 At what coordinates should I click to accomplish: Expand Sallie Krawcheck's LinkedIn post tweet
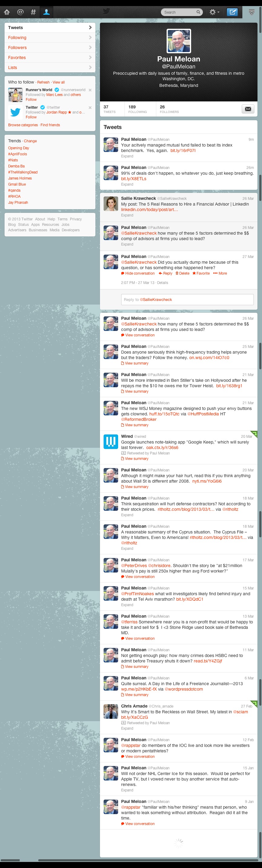[127, 215]
